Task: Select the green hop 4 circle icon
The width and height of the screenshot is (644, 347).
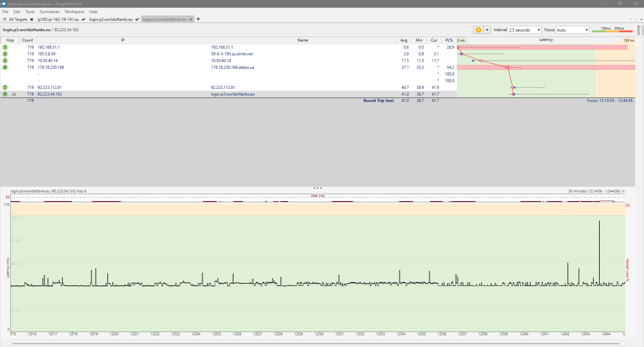Action: coord(5,67)
